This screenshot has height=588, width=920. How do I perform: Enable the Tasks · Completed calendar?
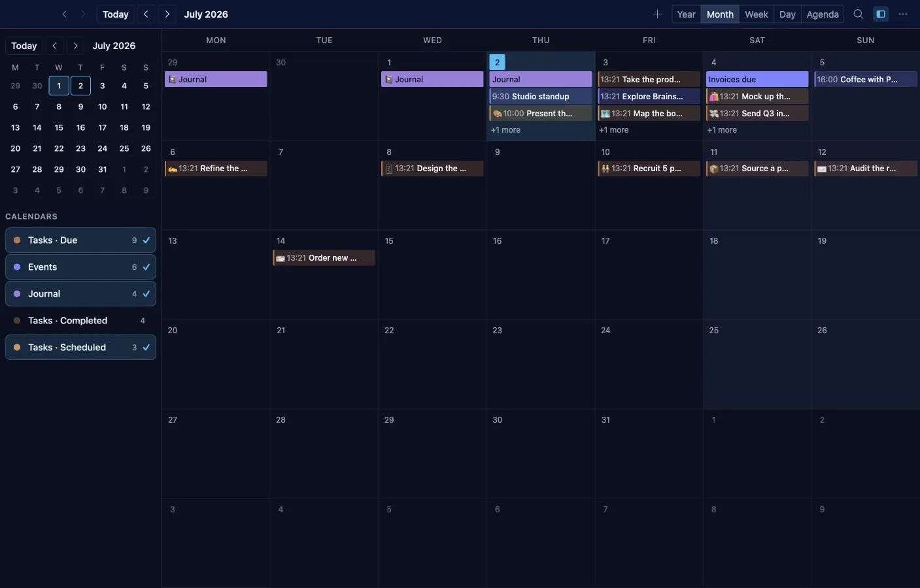pyautogui.click(x=80, y=320)
